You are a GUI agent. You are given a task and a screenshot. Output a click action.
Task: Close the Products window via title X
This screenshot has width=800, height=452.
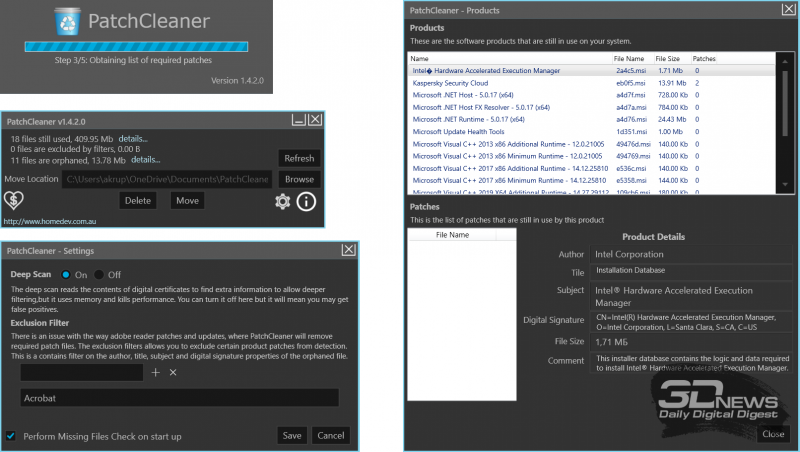point(787,9)
